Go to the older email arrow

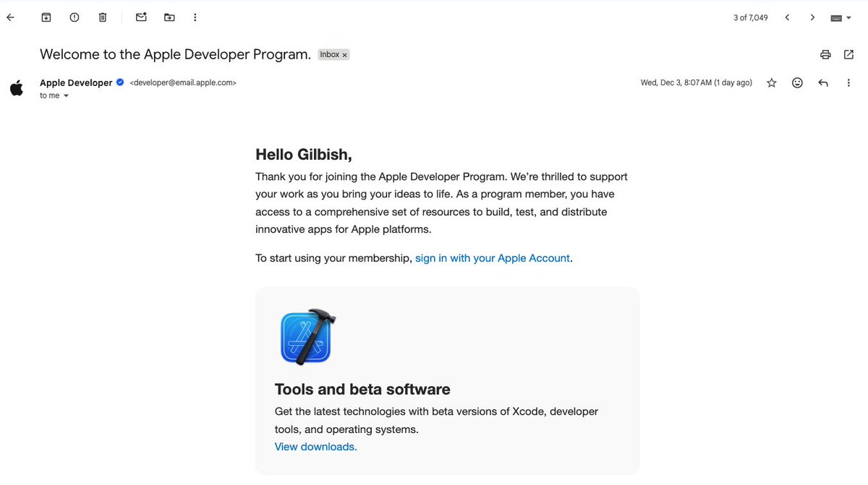pyautogui.click(x=812, y=17)
